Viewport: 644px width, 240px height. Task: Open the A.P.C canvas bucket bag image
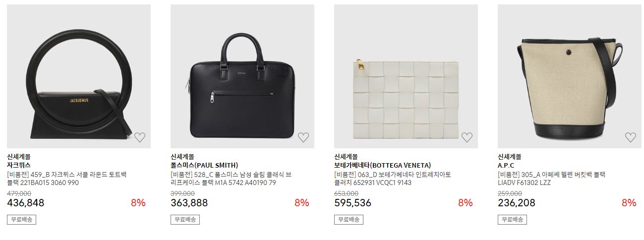coord(570,76)
